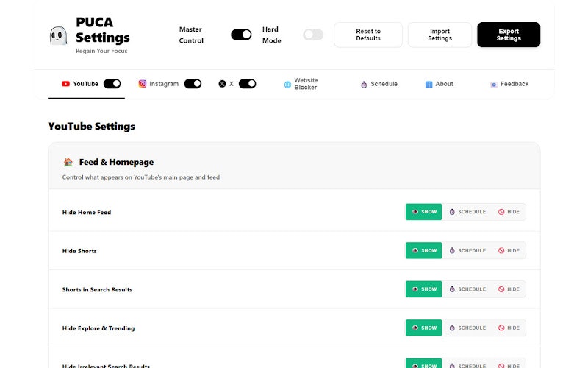Click the 'Hide Shorts' label
Screen dimensions: 588x368
[x=79, y=251]
